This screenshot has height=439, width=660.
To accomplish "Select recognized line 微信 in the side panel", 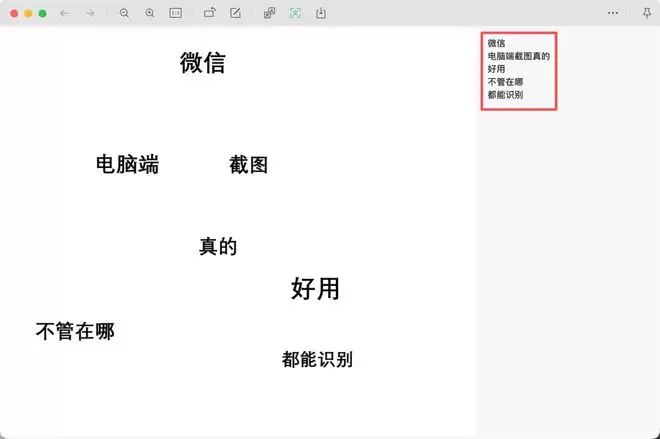I will point(496,43).
